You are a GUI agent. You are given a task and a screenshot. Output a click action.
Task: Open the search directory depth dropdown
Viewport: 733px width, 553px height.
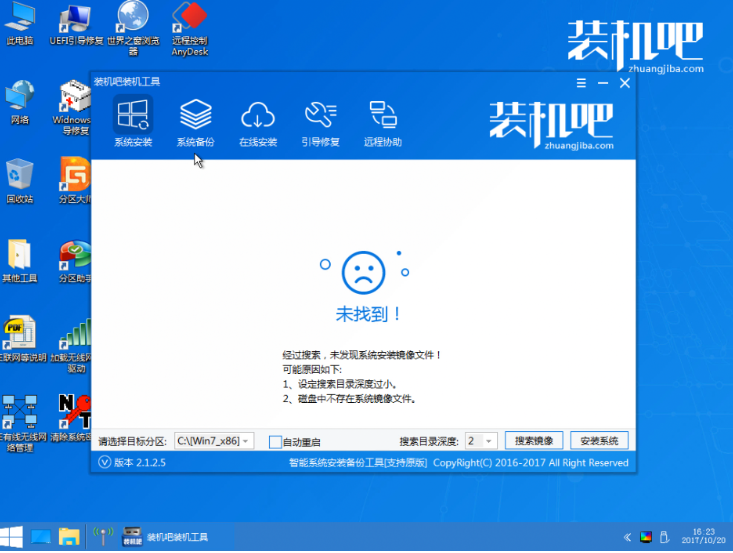(x=489, y=441)
